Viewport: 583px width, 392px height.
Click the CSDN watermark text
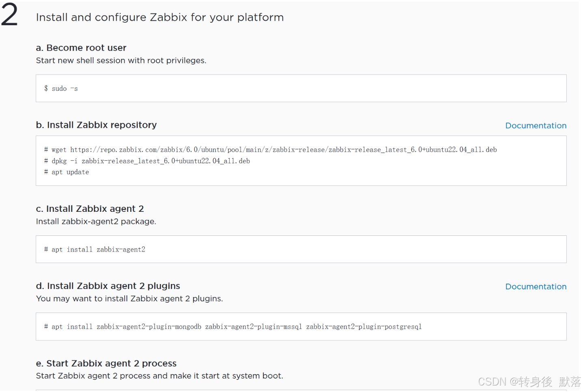tap(529, 382)
